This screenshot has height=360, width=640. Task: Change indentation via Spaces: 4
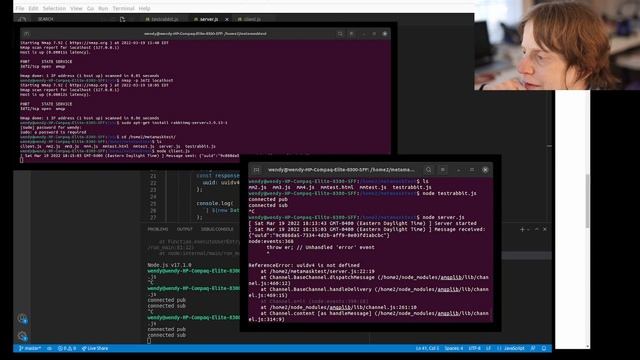(453, 348)
